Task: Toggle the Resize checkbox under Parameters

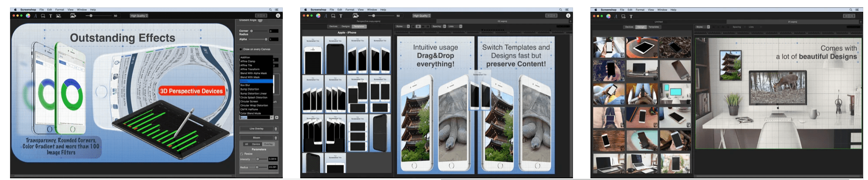Action: coord(242,154)
